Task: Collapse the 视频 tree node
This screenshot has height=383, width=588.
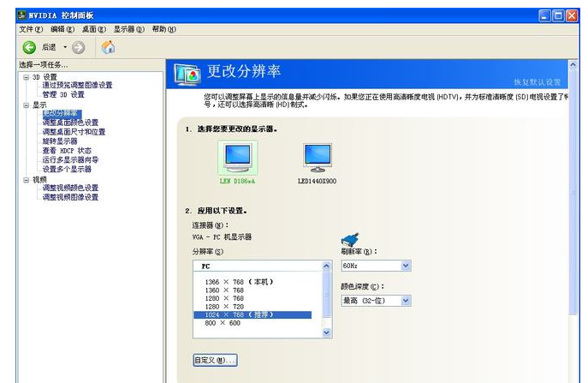Action: 26,180
